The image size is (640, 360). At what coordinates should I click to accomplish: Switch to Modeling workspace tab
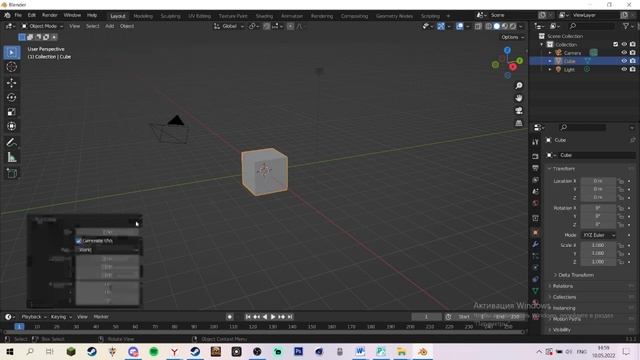pyautogui.click(x=143, y=16)
